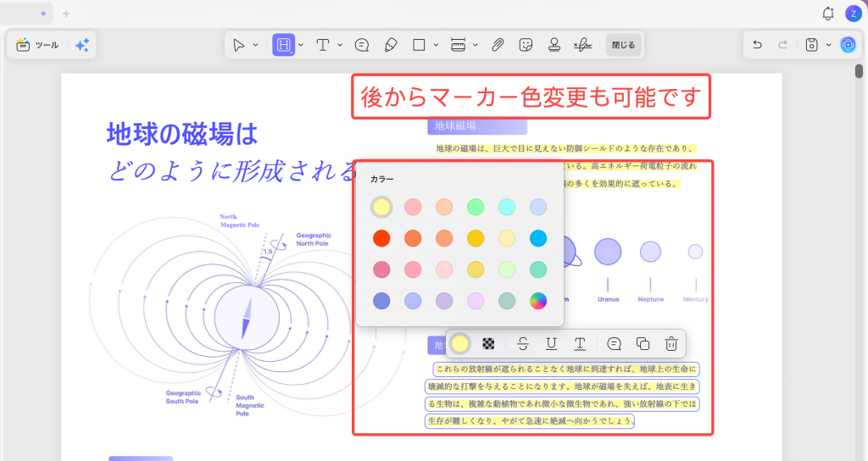Viewport: 868px width, 461px height.
Task: Open a new tab with plus
Action: [x=66, y=14]
